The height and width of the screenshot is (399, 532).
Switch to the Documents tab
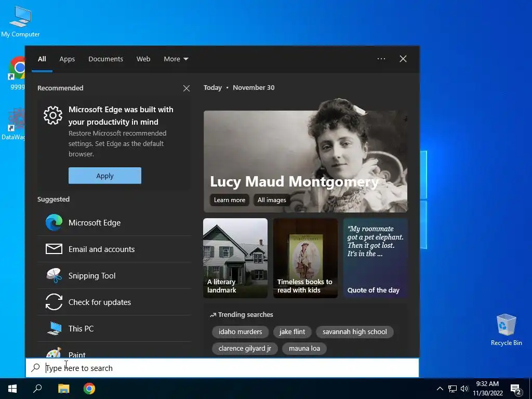[x=105, y=59]
